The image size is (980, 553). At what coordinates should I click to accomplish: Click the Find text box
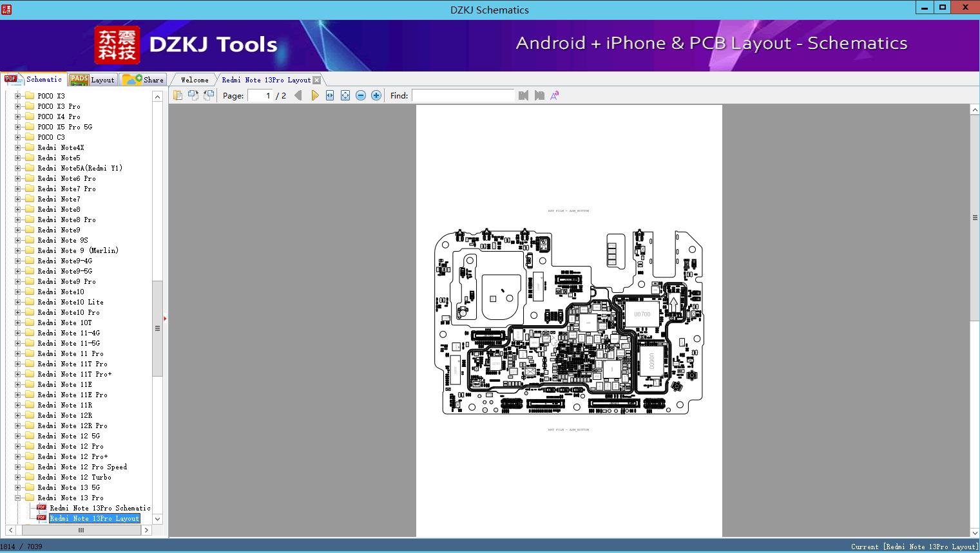[x=463, y=95]
